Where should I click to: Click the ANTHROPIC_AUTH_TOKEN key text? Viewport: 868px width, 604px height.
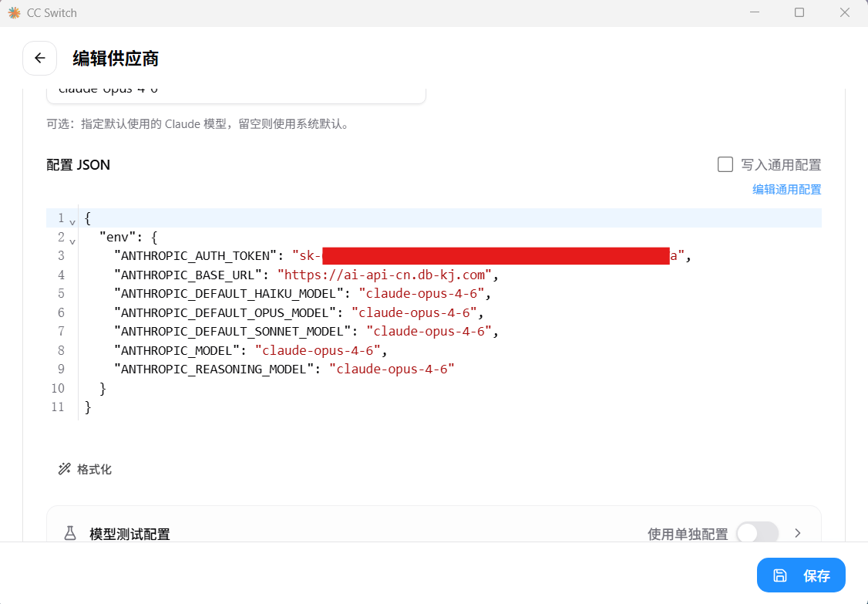(x=195, y=256)
